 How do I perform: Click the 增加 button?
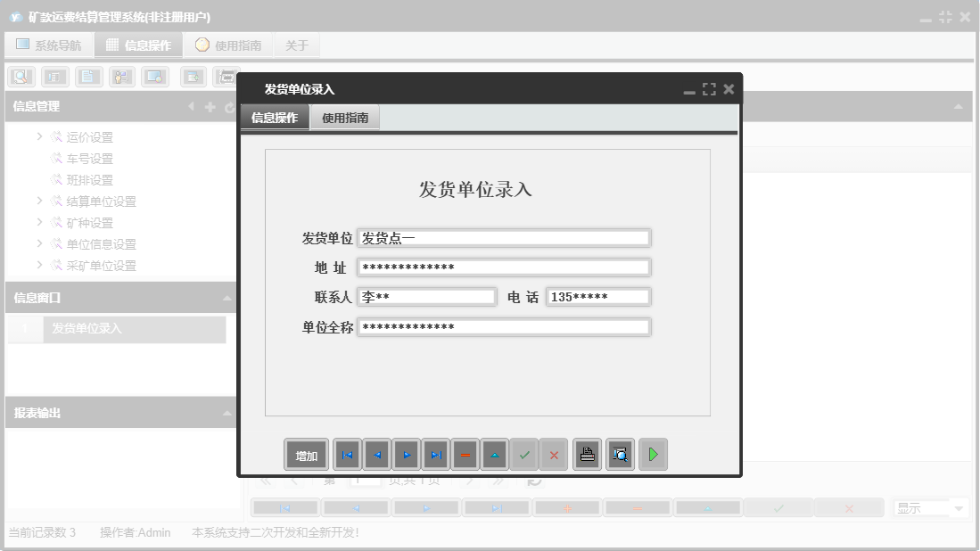click(x=306, y=454)
